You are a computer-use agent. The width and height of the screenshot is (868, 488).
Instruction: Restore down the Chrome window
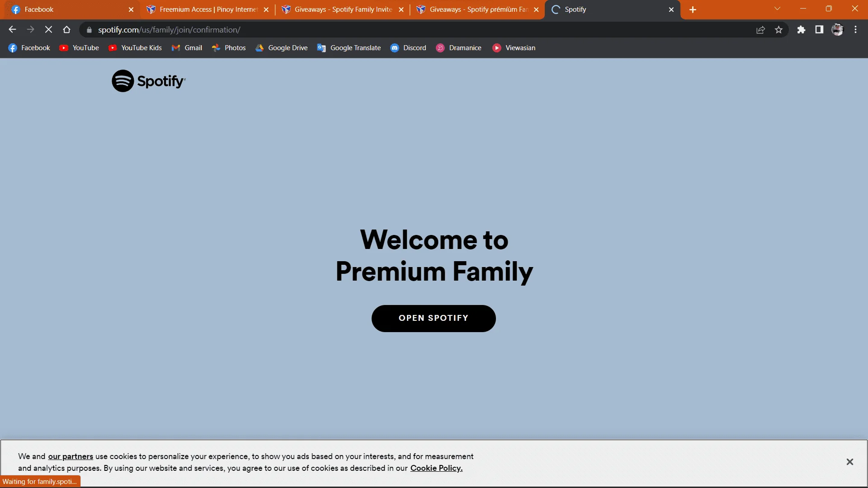point(829,9)
